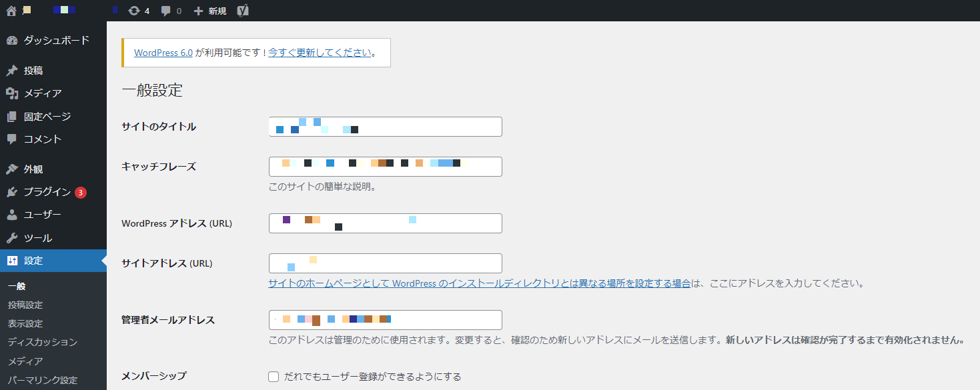Click the メディア media icon in the upper menu

12,93
